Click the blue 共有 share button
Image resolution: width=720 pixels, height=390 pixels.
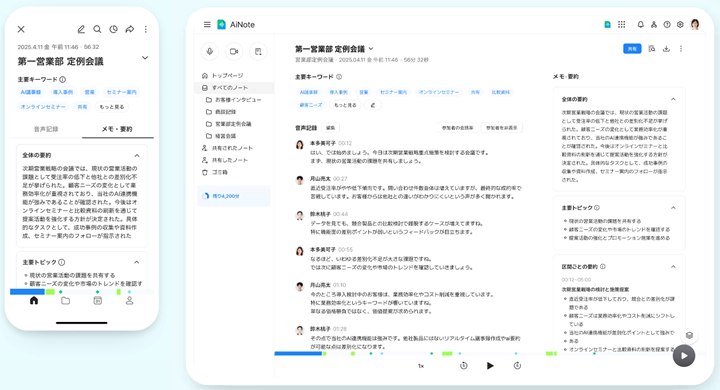point(632,49)
